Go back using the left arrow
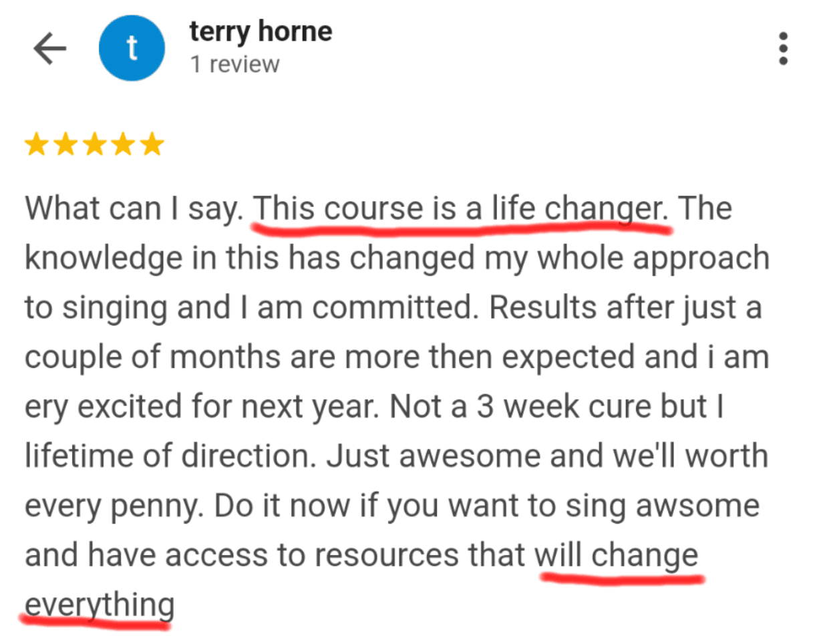Viewport: 815px width, 644px height. tap(49, 49)
